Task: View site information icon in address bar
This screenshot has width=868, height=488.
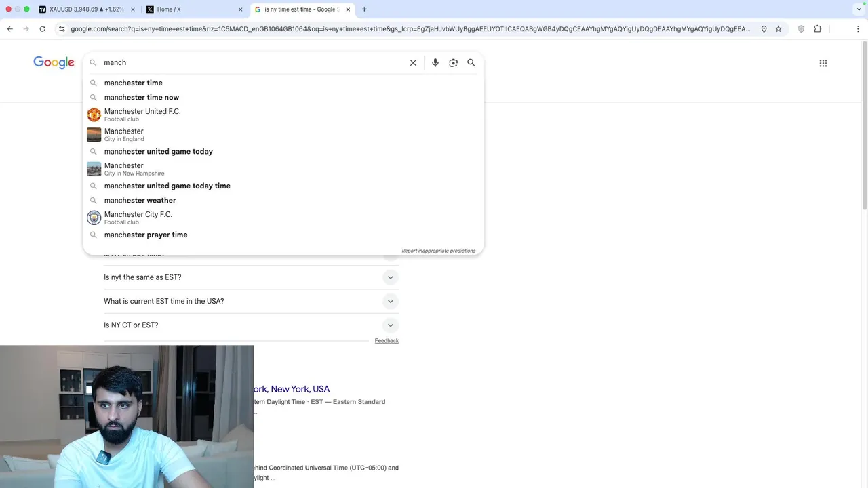Action: pyautogui.click(x=62, y=28)
